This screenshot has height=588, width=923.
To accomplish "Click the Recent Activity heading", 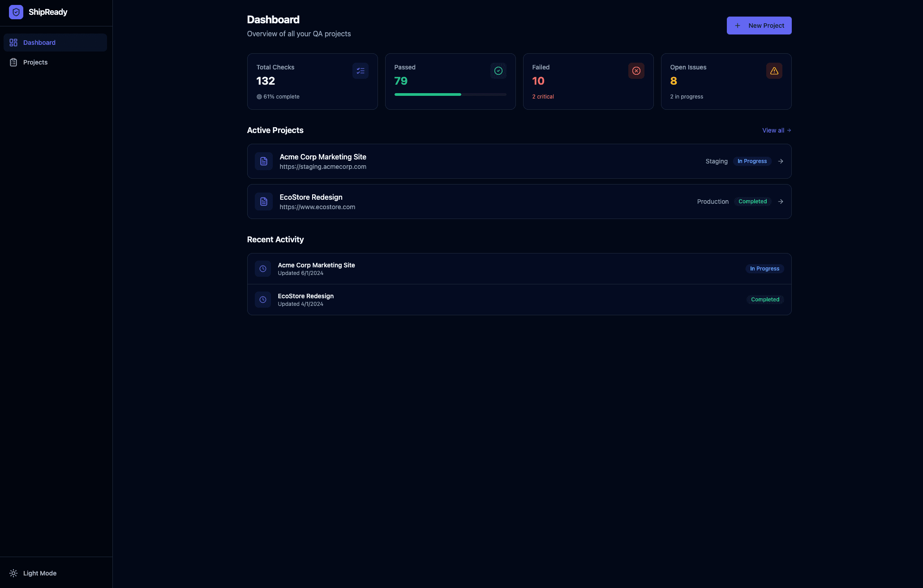I will [275, 240].
